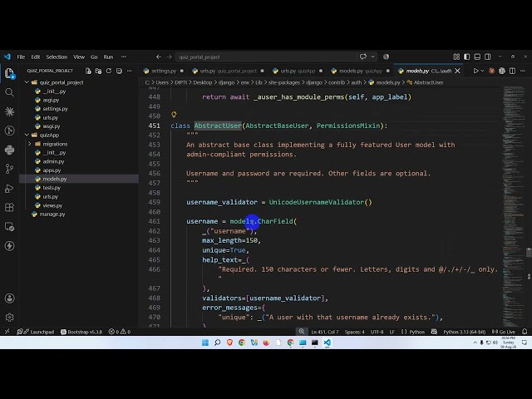Click the Windows Start button on taskbar
532x399 pixels.
205,342
